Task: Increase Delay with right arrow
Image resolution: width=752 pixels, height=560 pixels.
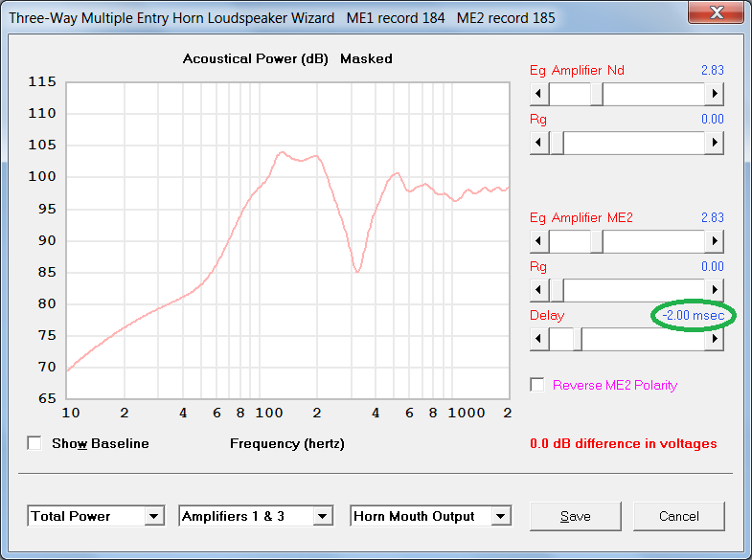Action: (714, 339)
